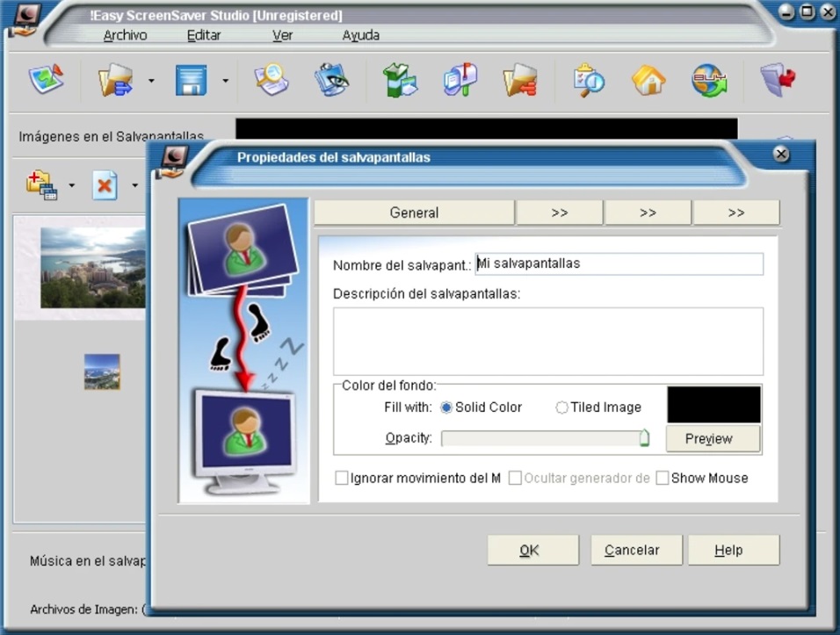Enable the Show Mouse checkbox
The height and width of the screenshot is (635, 840).
663,478
